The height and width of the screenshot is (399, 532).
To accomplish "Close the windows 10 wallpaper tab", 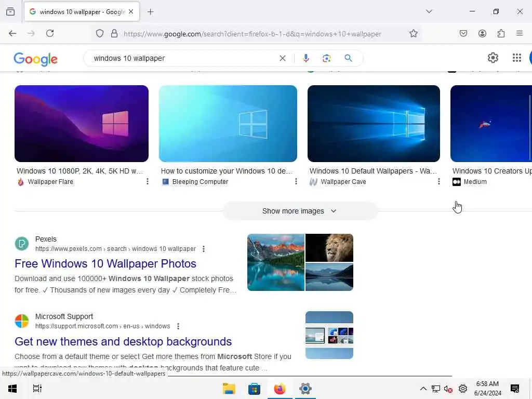I will click(x=131, y=11).
